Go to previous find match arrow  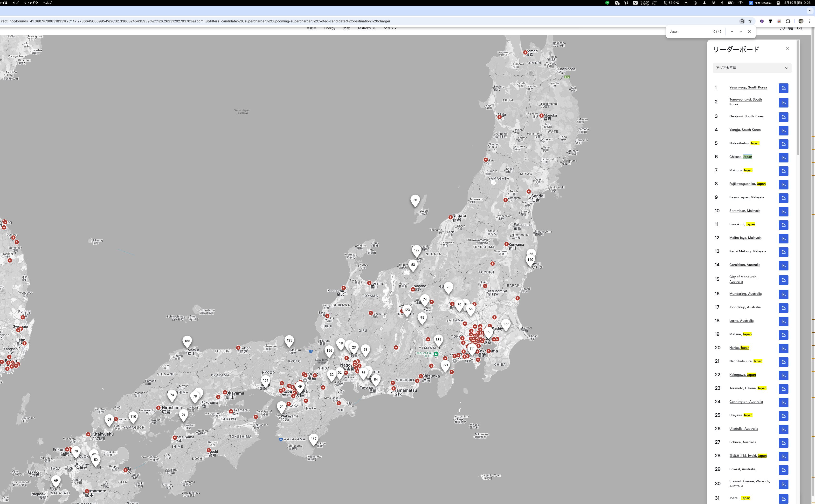coord(732,32)
